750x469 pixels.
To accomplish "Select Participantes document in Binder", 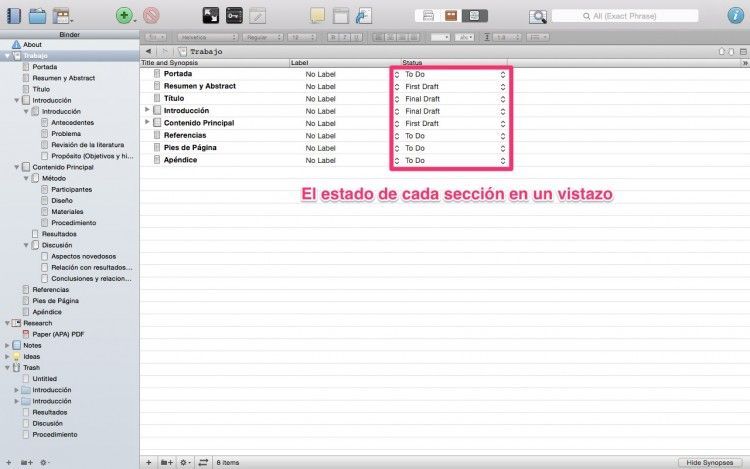I will point(72,189).
